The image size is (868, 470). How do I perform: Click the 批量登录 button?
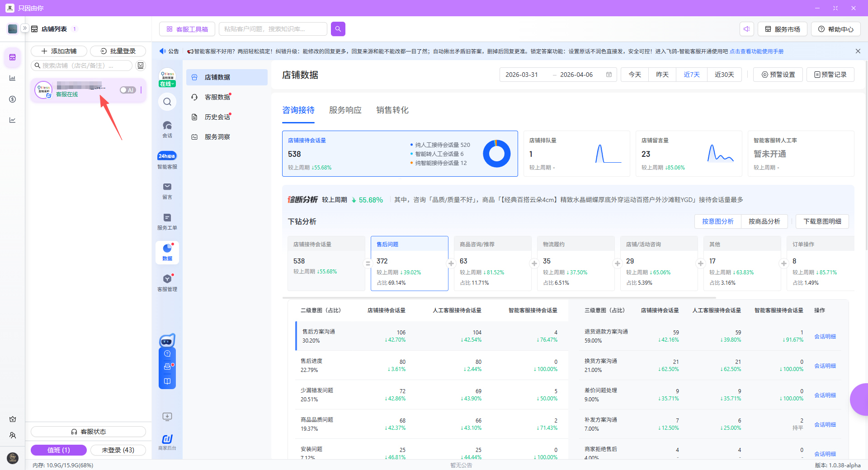tap(118, 51)
